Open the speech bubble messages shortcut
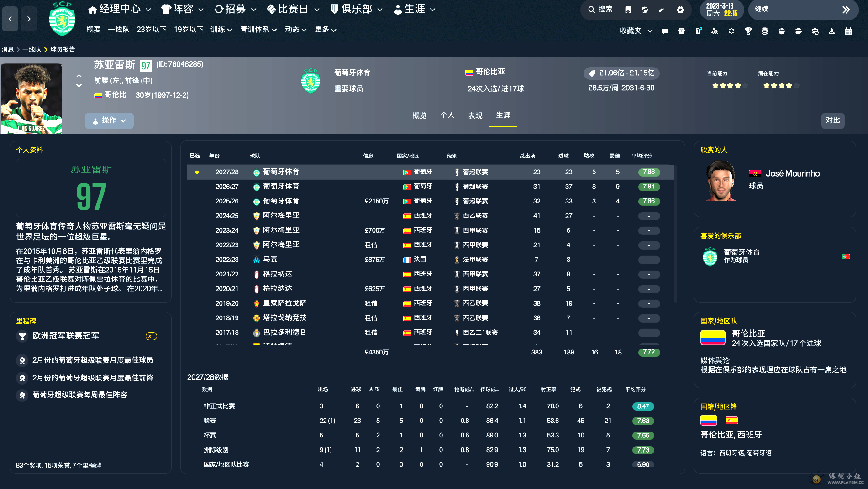Image resolution: width=868 pixels, height=489 pixels. pyautogui.click(x=665, y=31)
